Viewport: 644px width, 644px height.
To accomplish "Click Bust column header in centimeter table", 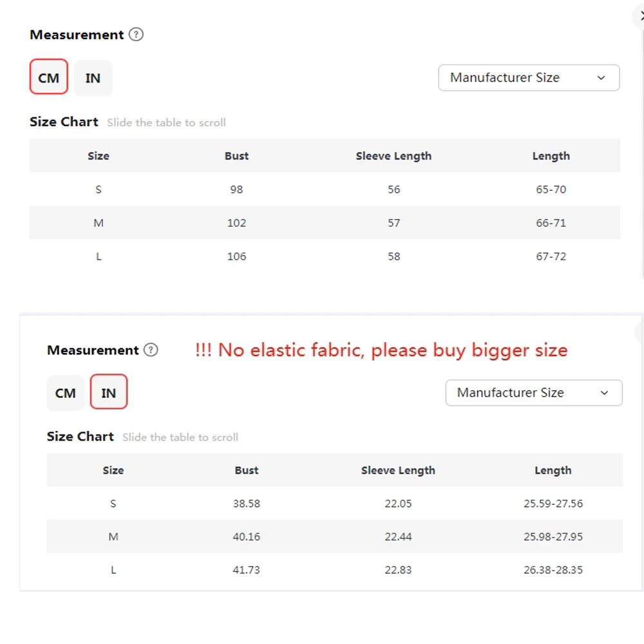I will (236, 156).
